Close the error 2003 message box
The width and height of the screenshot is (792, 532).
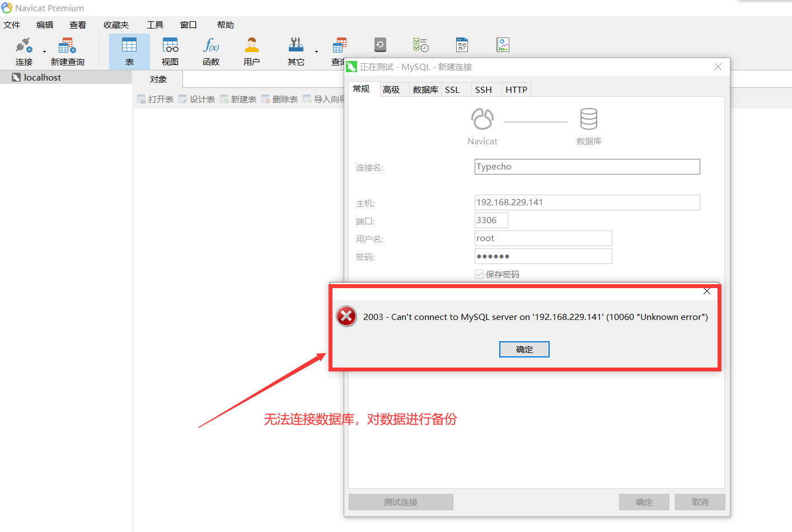[x=707, y=291]
